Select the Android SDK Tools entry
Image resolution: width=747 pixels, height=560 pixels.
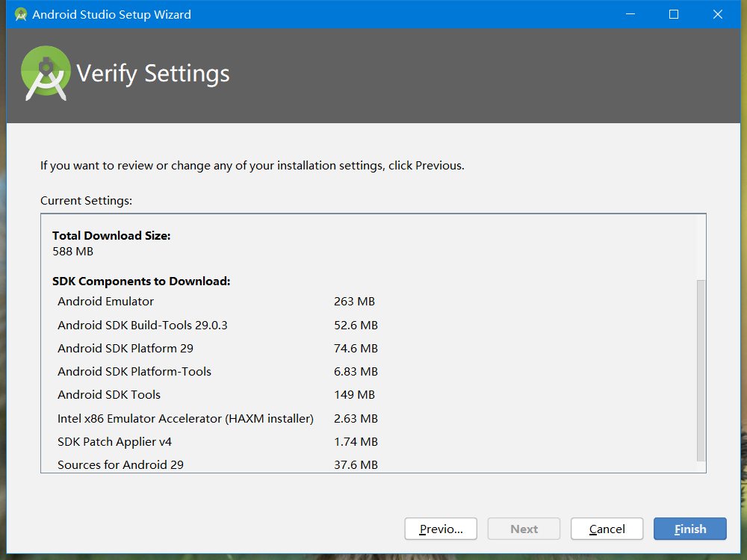click(x=108, y=394)
